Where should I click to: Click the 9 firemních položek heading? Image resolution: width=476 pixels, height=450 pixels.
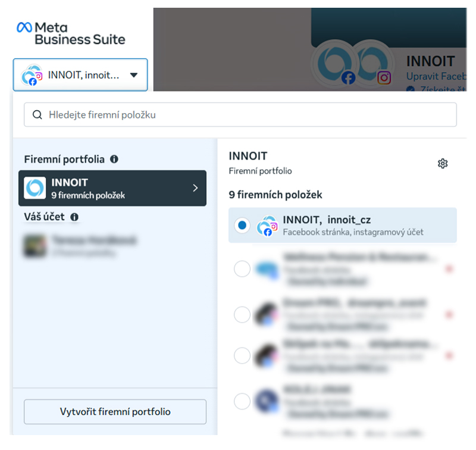275,195
